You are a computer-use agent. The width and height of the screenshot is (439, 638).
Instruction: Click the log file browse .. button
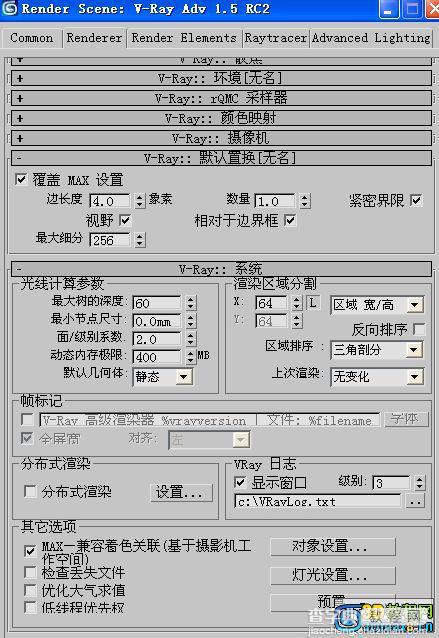click(x=415, y=501)
